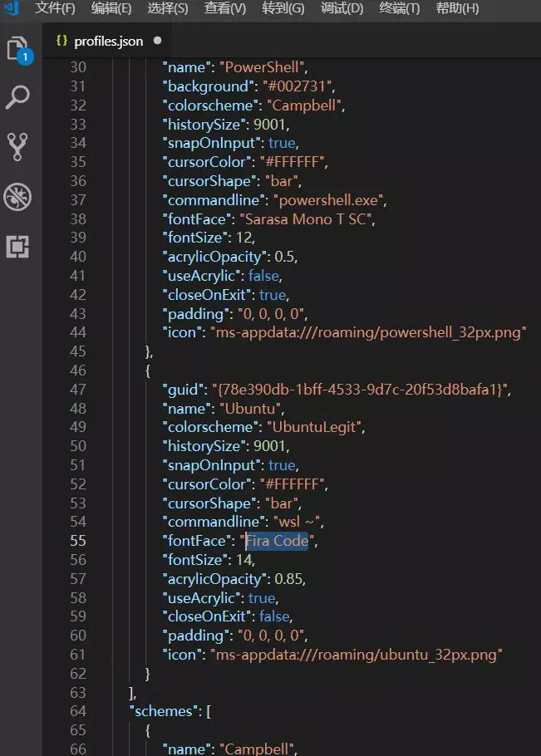
Task: Click the unsaved dot on profiles.json tab
Action: pyautogui.click(x=158, y=41)
